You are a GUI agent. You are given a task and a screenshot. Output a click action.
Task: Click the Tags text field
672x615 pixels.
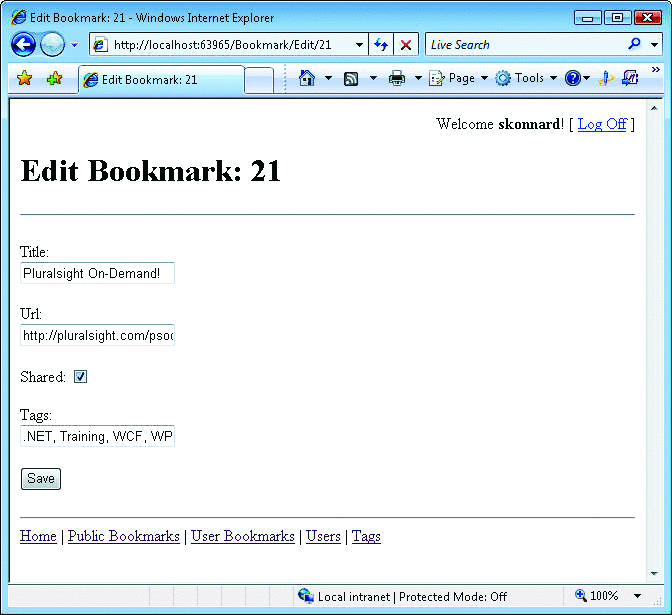[x=97, y=436]
